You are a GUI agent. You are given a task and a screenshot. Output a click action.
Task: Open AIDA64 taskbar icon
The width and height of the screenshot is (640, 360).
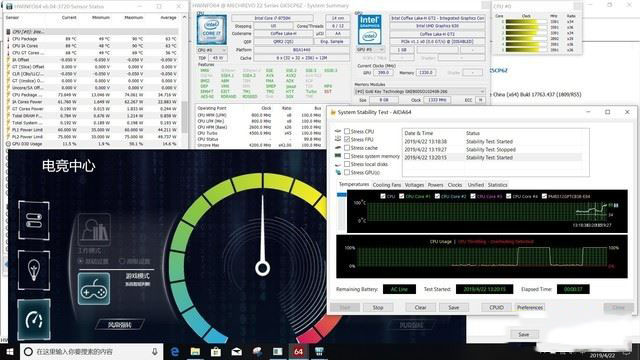(x=298, y=351)
